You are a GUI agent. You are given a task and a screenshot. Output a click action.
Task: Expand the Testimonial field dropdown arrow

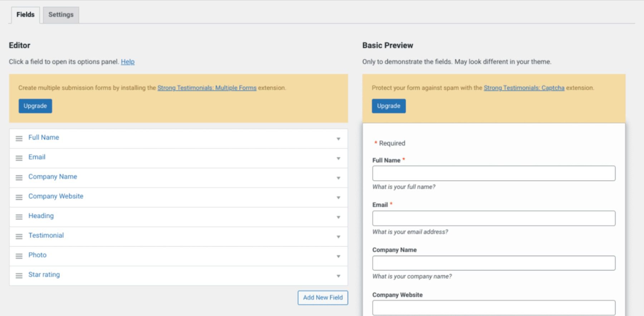pos(338,237)
